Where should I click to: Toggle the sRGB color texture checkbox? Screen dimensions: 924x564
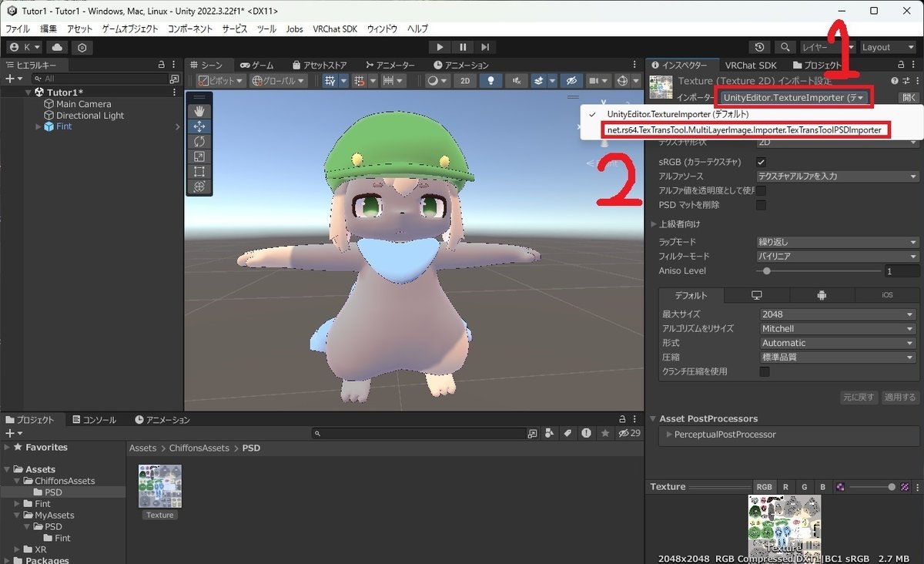[762, 162]
